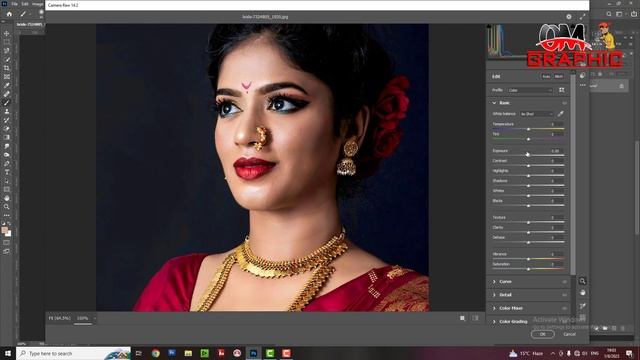Click the Exposure slider handle
The image size is (640, 360).
point(528,155)
